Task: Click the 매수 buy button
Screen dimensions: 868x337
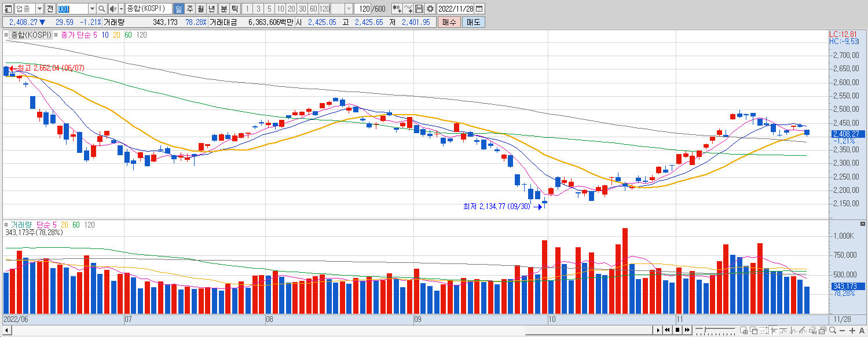Action: coord(449,22)
